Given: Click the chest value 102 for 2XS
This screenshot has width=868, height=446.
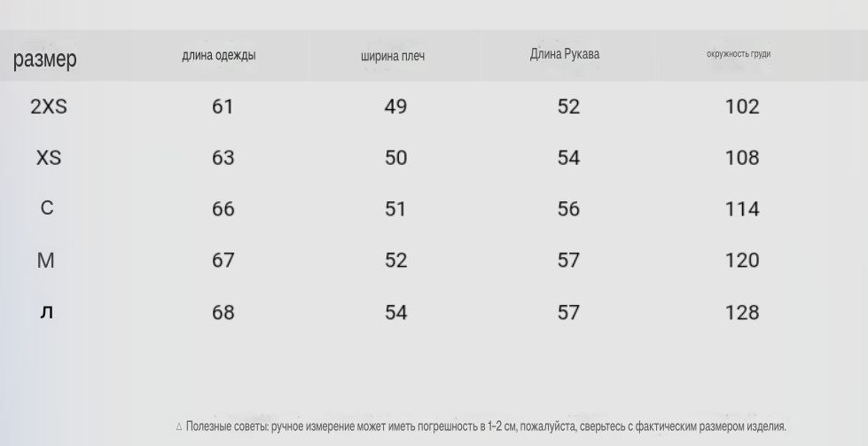Looking at the screenshot, I should point(742,106).
